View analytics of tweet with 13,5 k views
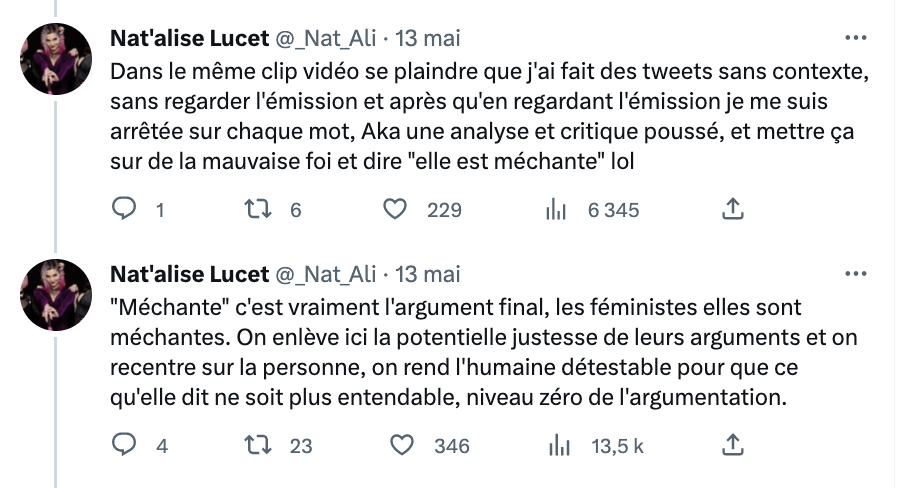Viewport: 906px width, 488px height. 559,446
